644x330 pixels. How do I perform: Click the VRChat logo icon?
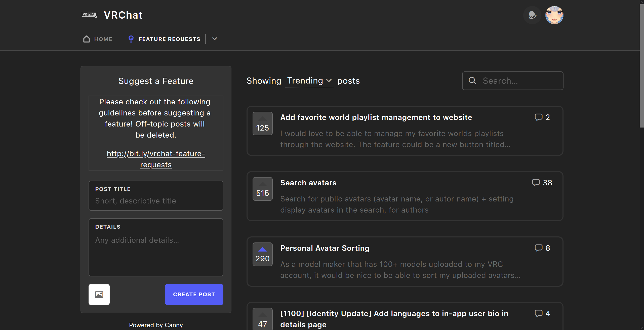[89, 15]
